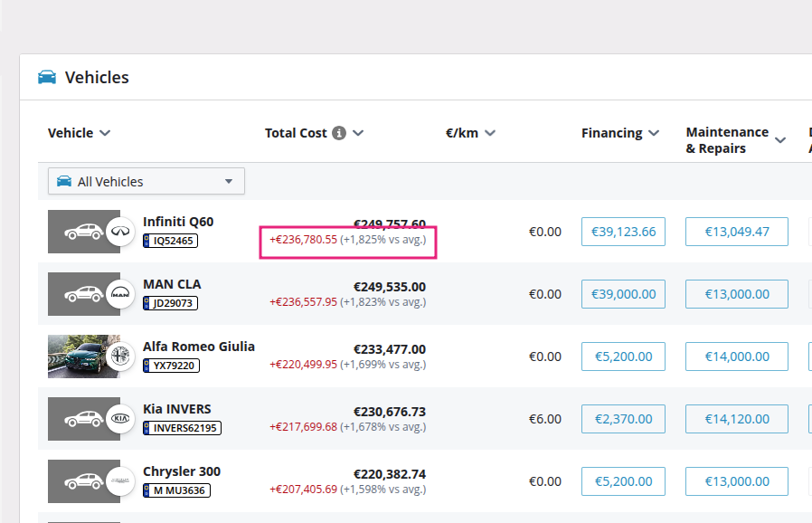Click Chrysler cost difference +€207,405.69

304,490
